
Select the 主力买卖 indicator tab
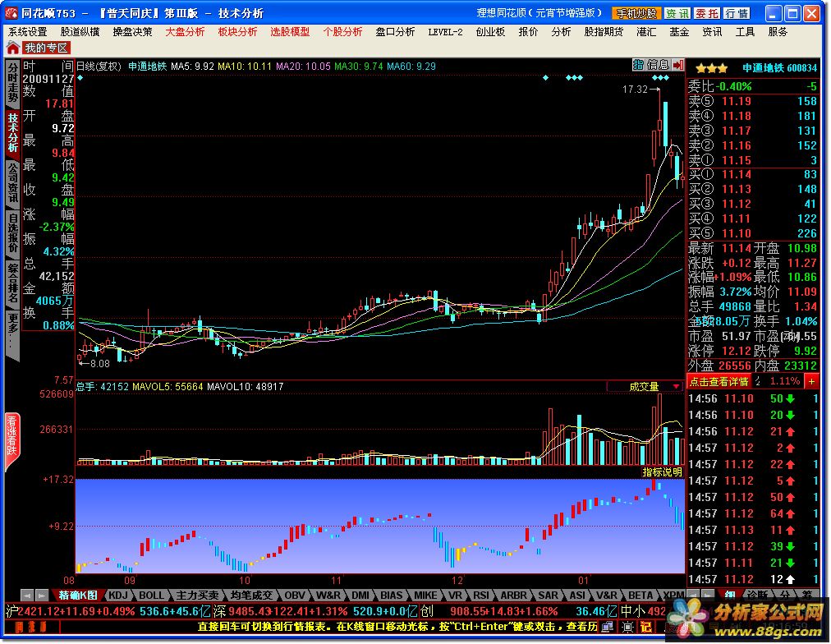pos(197,596)
